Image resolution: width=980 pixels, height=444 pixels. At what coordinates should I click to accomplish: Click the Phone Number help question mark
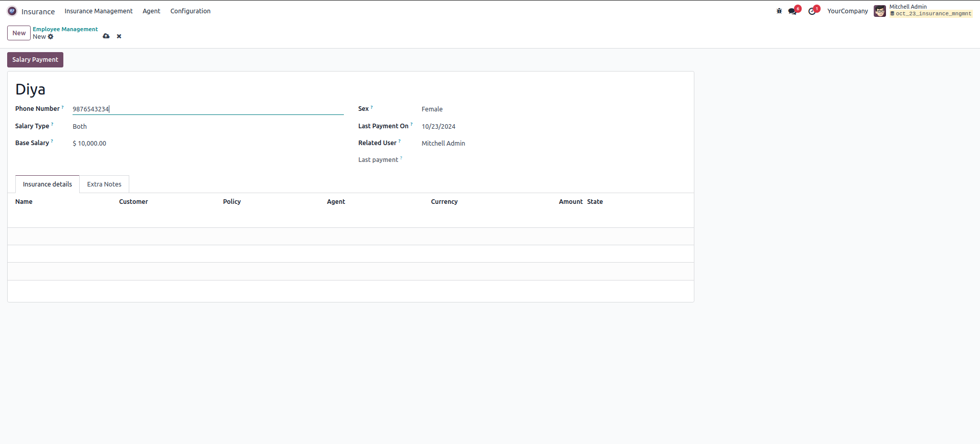pyautogui.click(x=63, y=107)
